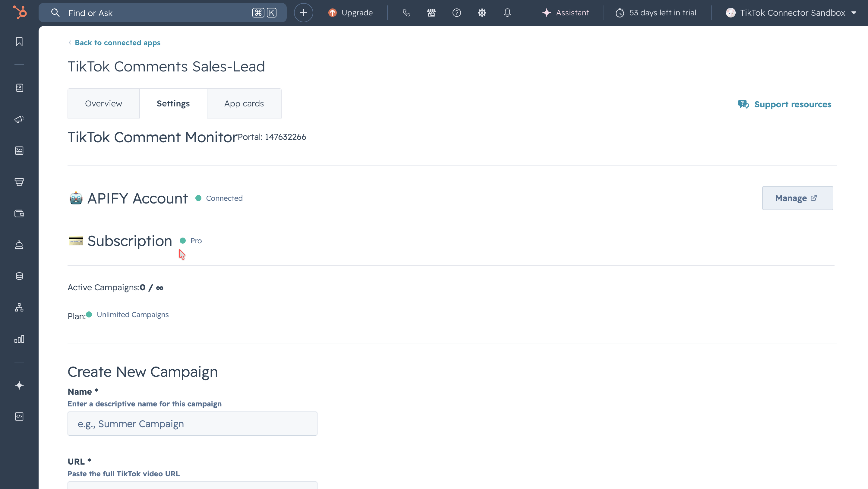Click the trial stopwatch icon
Viewport: 868px width, 489px height.
620,13
